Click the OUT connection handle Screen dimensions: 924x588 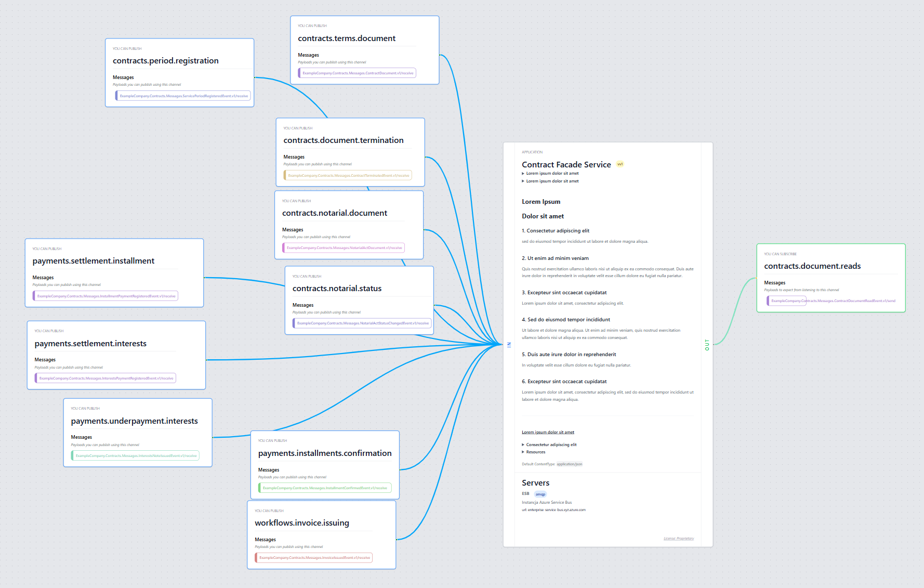point(707,345)
